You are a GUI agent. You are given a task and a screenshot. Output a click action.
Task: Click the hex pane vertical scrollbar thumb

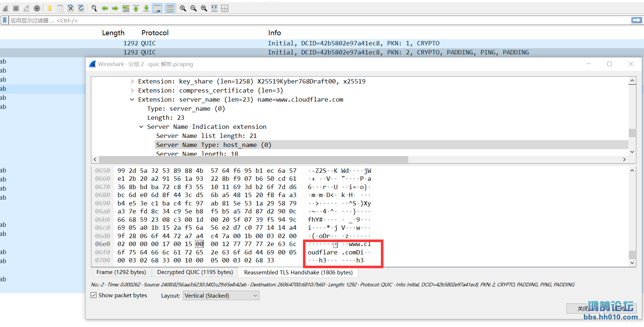pyautogui.click(x=632, y=254)
